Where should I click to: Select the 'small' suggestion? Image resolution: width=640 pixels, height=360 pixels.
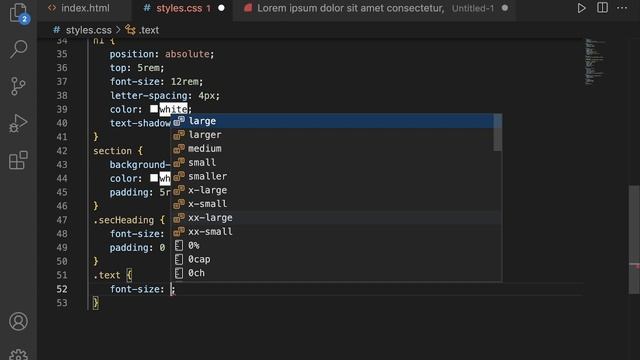tap(332, 163)
